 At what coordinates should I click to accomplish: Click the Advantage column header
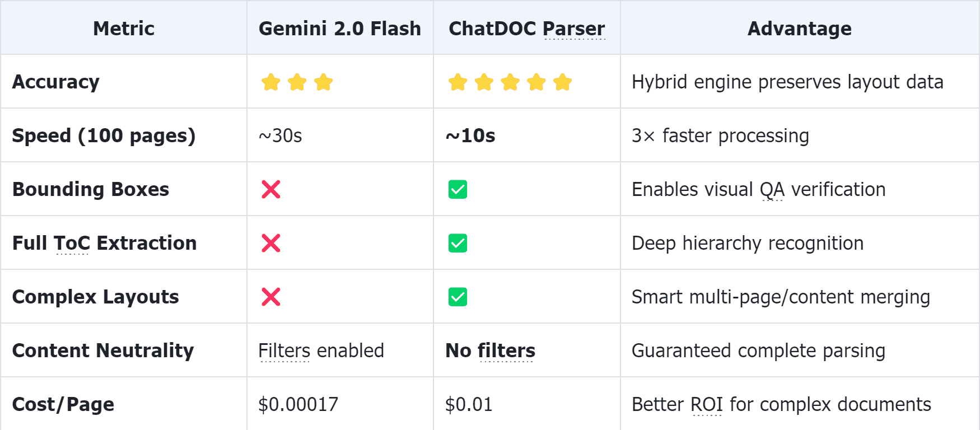(x=799, y=29)
